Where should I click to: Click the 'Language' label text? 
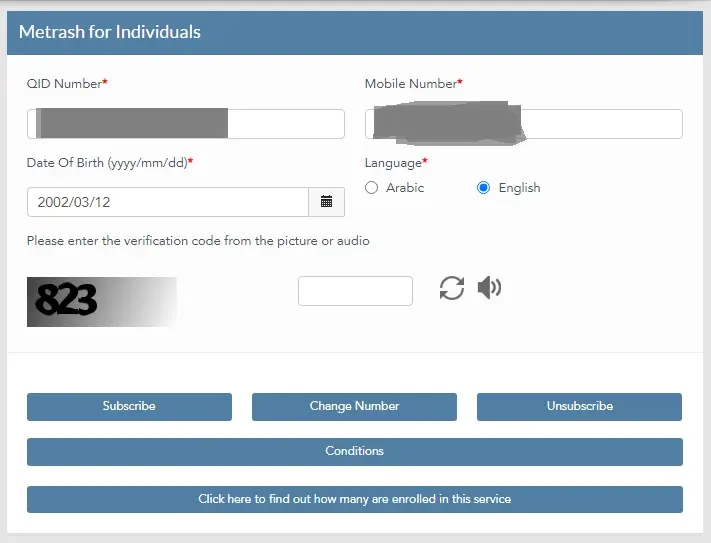point(396,163)
